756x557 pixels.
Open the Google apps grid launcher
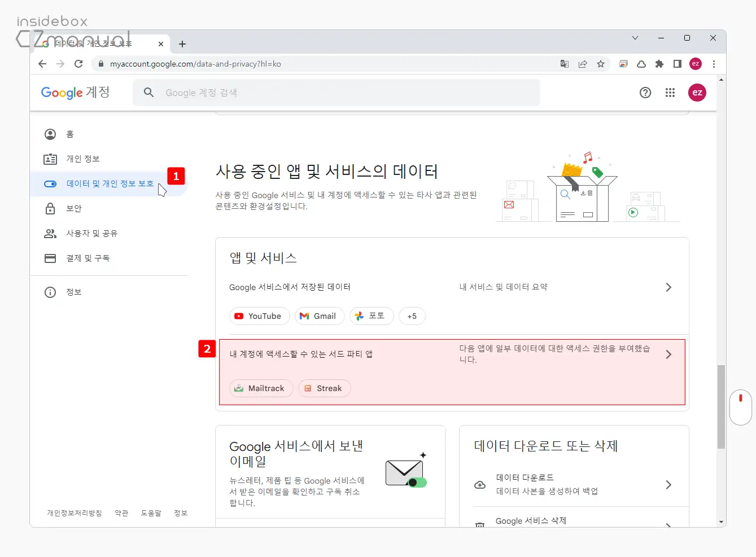pyautogui.click(x=670, y=93)
